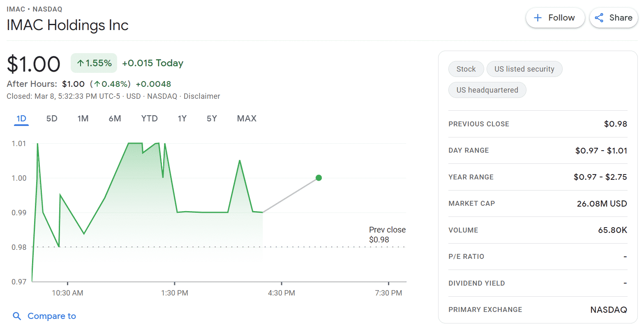644x328 pixels.
Task: Click the 7:30 PM axis label
Action: click(388, 293)
